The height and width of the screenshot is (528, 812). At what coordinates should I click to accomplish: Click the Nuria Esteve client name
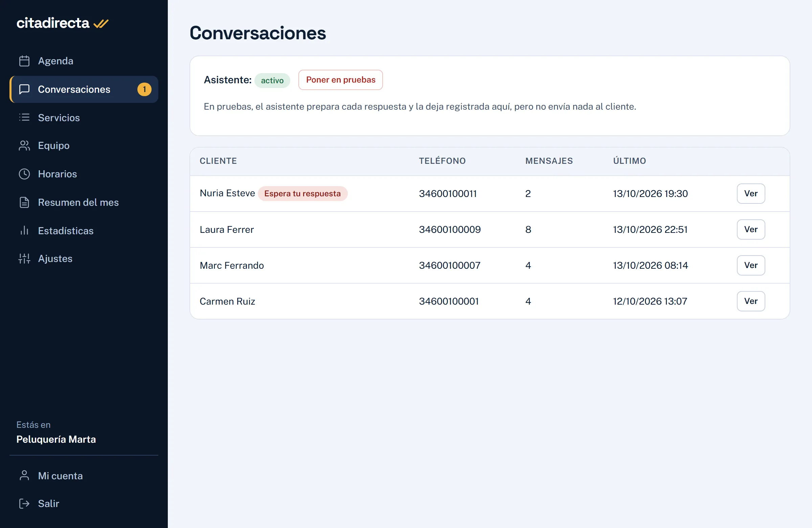point(227,193)
